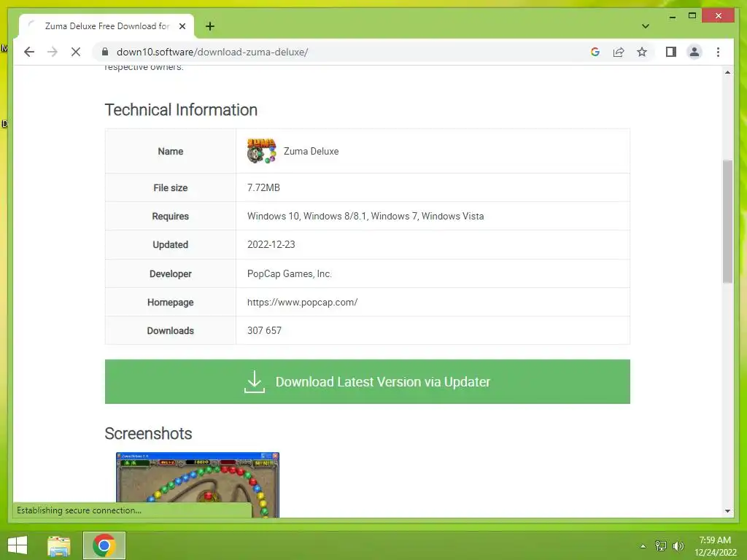Select the '7.72MB' file size value

[263, 187]
